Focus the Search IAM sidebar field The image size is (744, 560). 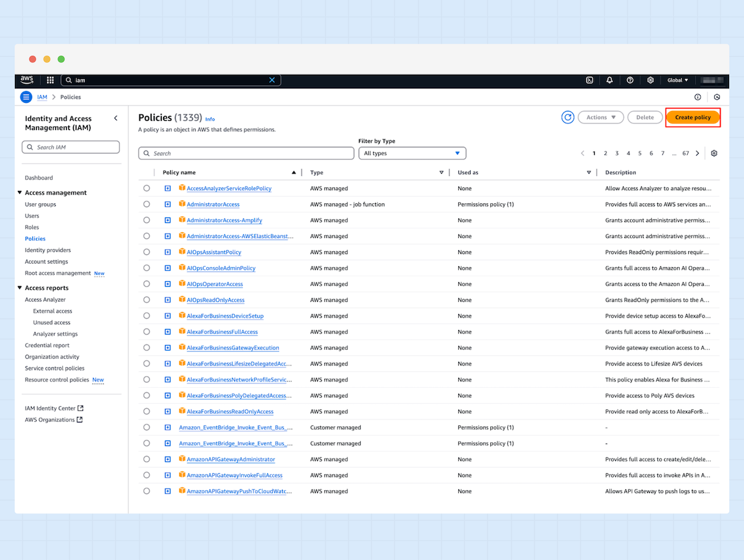tap(71, 147)
